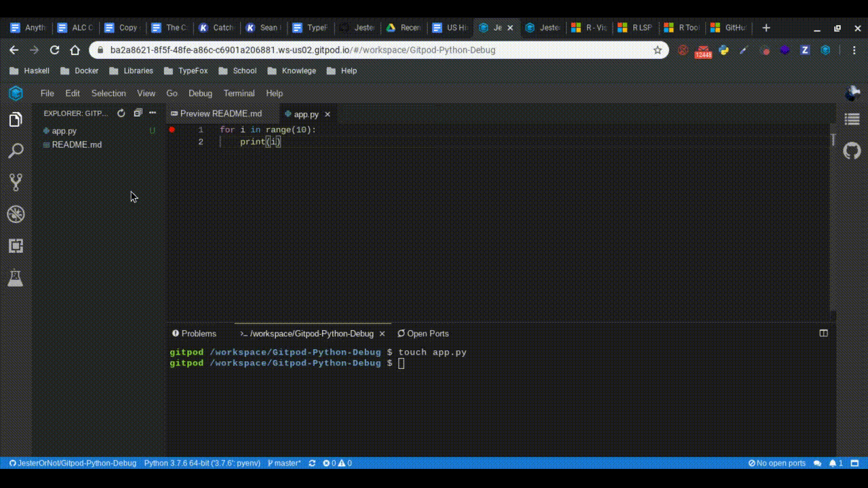The height and width of the screenshot is (488, 868).
Task: Click the refresh icon in the Explorer header
Action: (121, 113)
